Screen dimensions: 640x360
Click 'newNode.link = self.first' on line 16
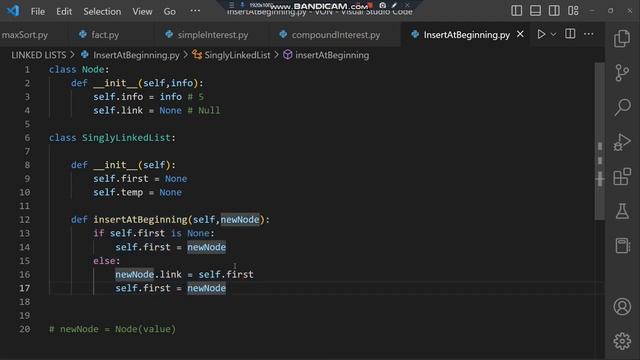(x=184, y=274)
